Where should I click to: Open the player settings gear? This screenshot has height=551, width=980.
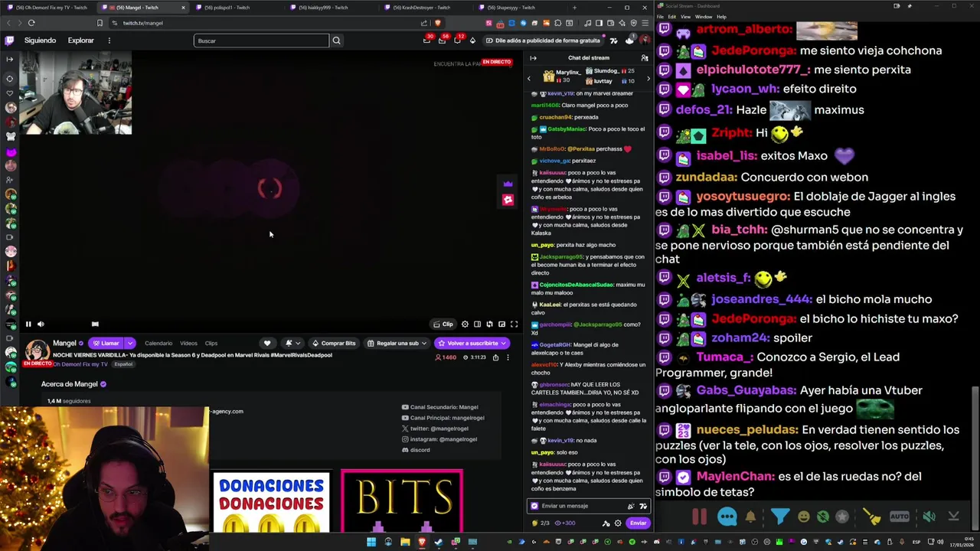coord(465,324)
